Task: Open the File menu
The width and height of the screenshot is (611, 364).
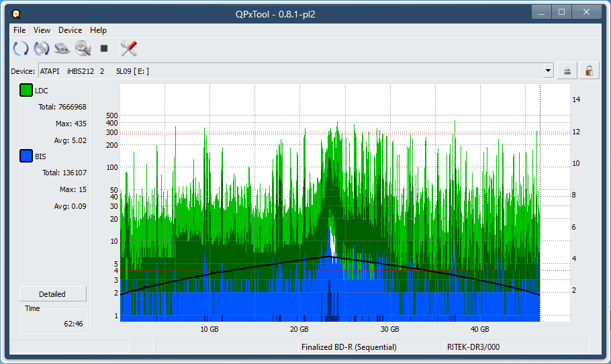Action: pos(19,30)
